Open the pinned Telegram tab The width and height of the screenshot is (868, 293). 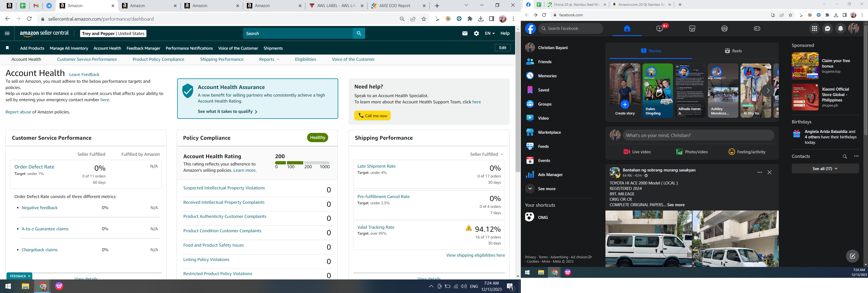pyautogui.click(x=49, y=6)
